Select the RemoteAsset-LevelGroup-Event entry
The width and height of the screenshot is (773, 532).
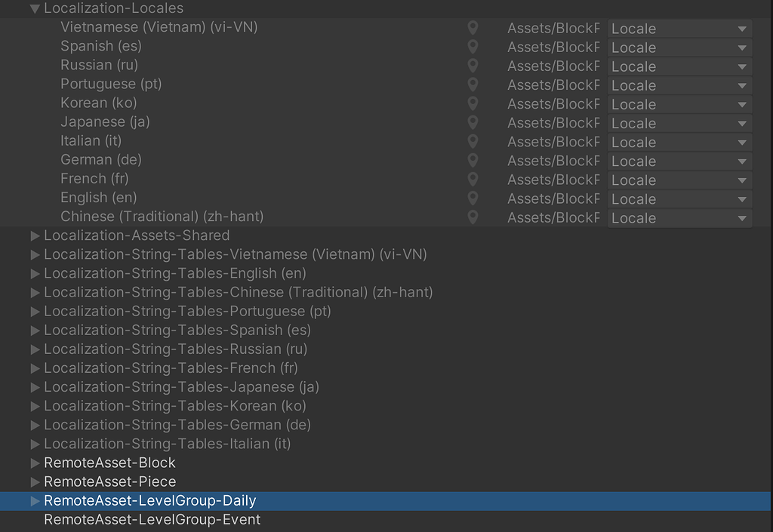[x=152, y=519]
